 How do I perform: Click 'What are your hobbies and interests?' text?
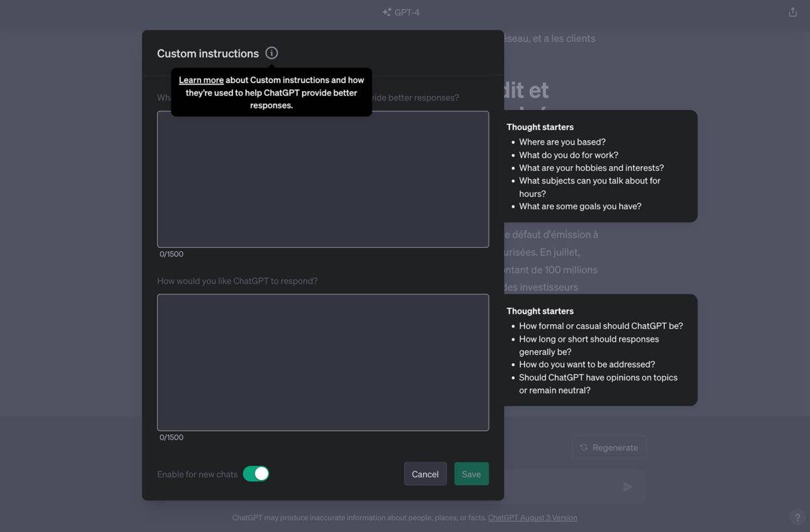pyautogui.click(x=591, y=167)
